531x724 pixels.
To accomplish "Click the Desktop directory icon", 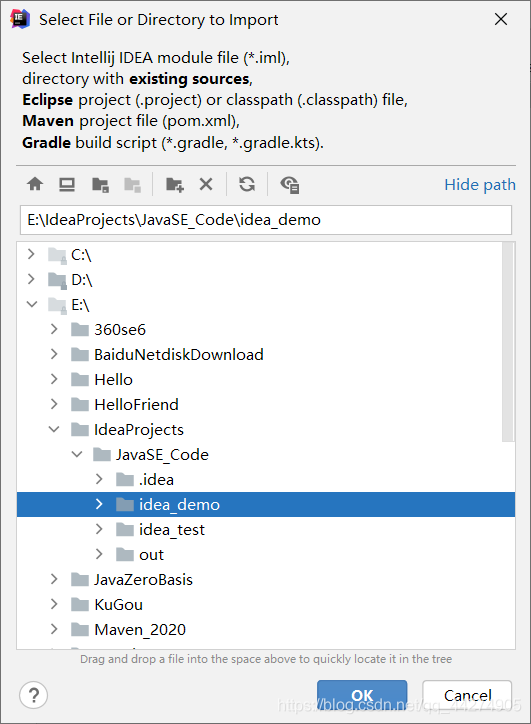I will 67,185.
